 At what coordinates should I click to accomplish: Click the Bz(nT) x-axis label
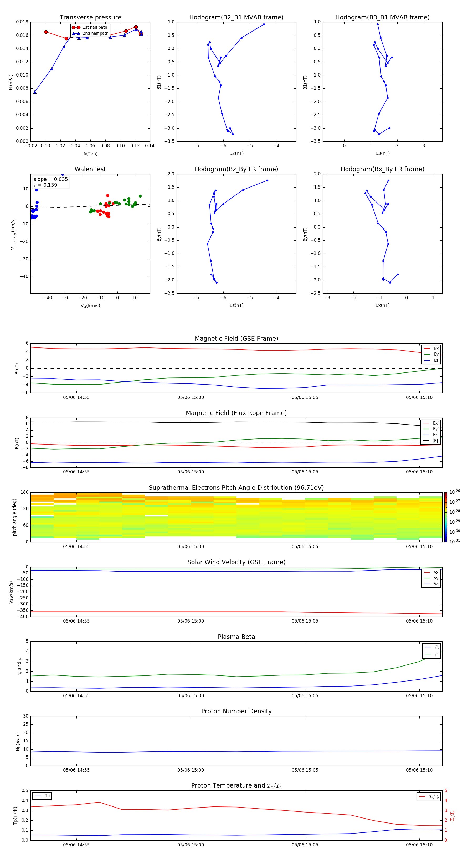[x=236, y=305]
